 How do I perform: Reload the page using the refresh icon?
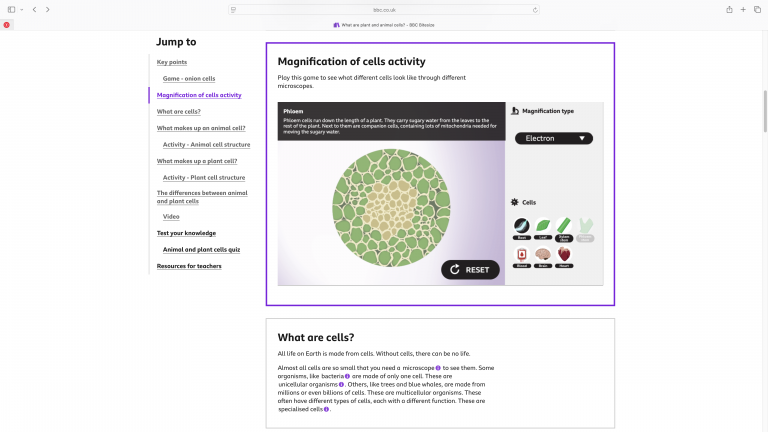535,10
